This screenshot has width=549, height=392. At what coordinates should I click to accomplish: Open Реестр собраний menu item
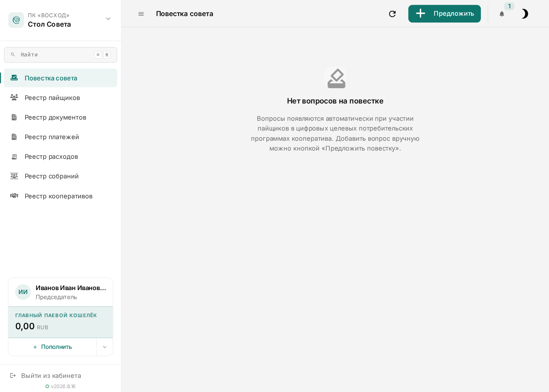60,176
